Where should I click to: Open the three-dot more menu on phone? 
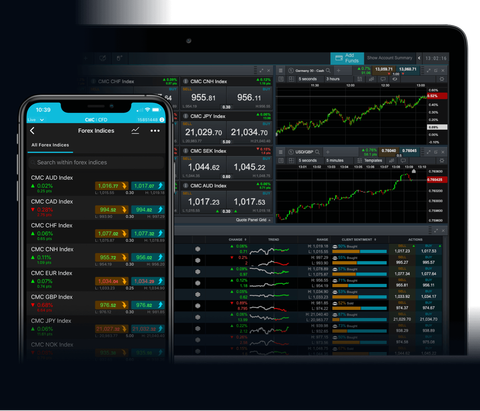tap(155, 131)
